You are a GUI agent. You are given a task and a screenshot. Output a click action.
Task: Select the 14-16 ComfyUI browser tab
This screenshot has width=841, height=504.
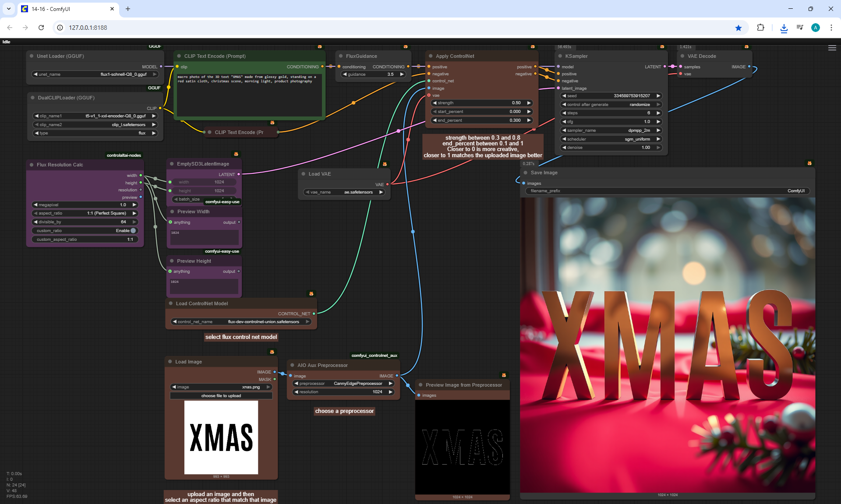point(66,9)
